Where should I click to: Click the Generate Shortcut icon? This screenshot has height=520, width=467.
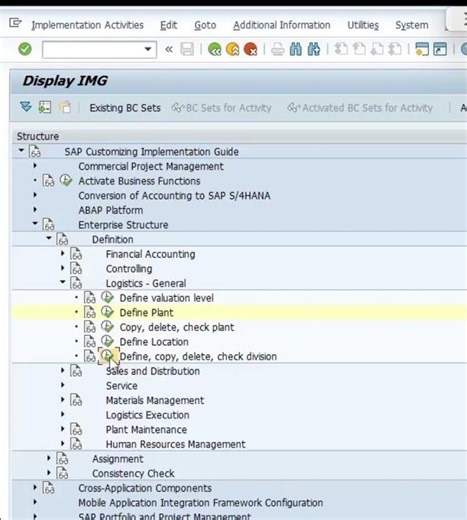[440, 49]
